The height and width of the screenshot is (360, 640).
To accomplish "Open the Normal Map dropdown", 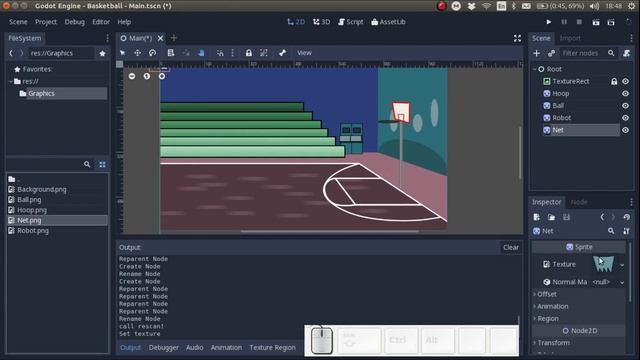I will pos(622,282).
